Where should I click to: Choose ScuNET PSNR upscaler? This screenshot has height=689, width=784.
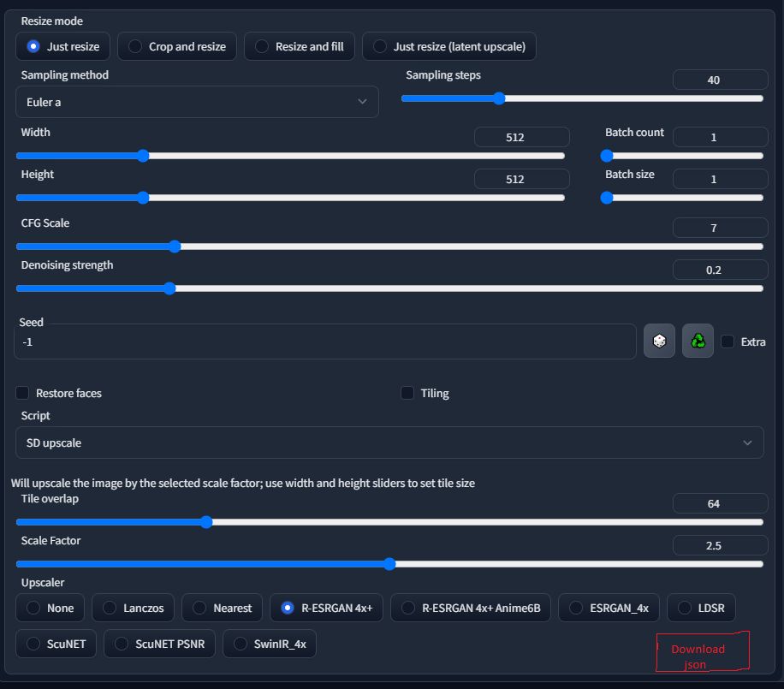pos(159,644)
